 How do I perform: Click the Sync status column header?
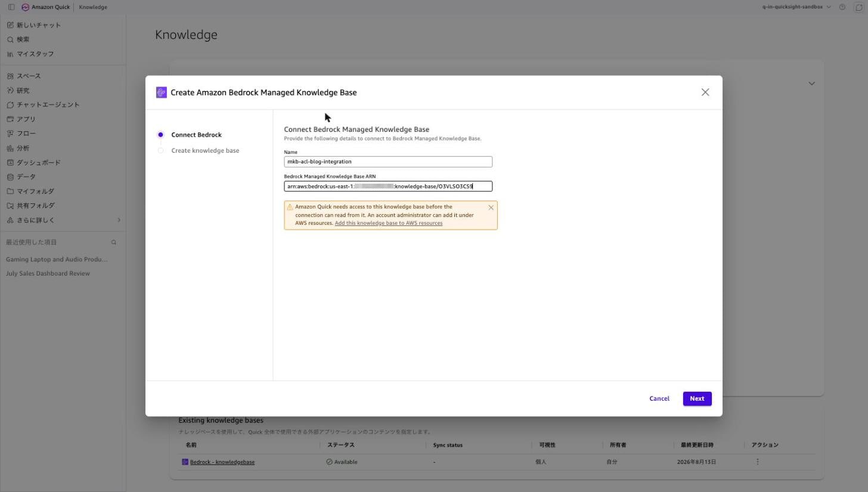[448, 445]
